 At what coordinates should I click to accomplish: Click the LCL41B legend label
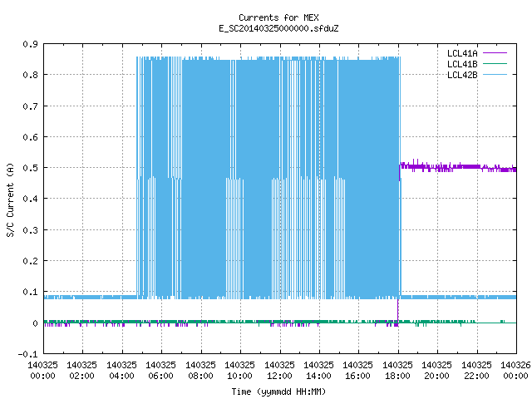coord(462,64)
